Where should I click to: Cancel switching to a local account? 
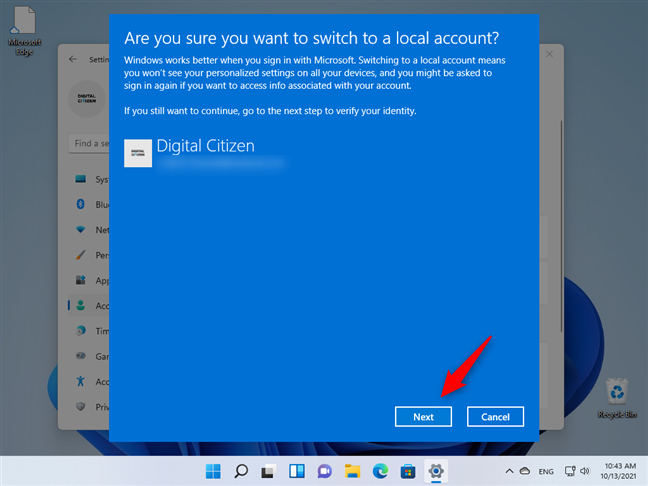pos(495,417)
